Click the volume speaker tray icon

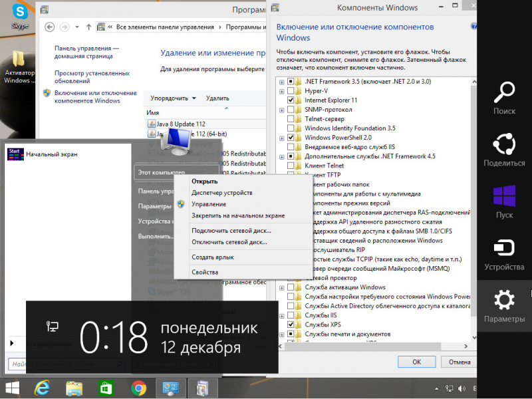point(462,389)
